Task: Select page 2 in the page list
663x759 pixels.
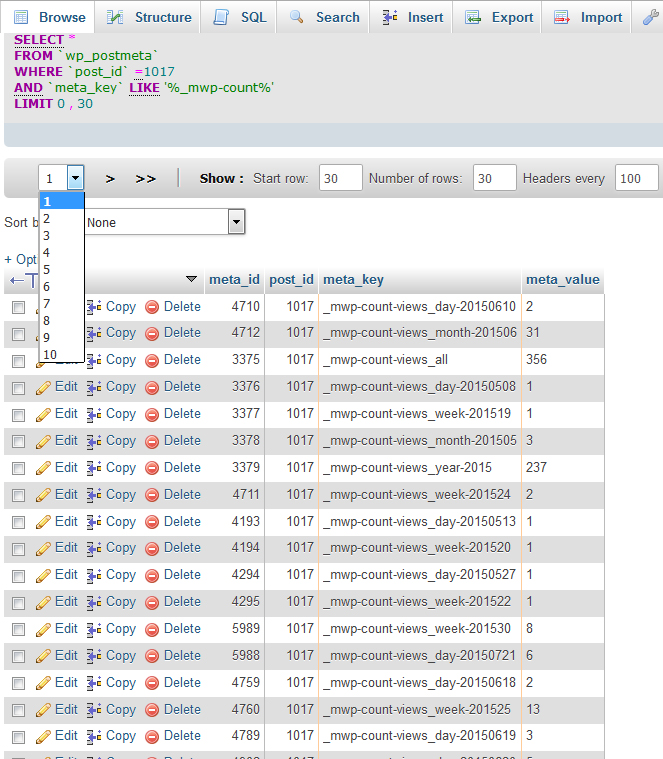Action: click(x=61, y=219)
